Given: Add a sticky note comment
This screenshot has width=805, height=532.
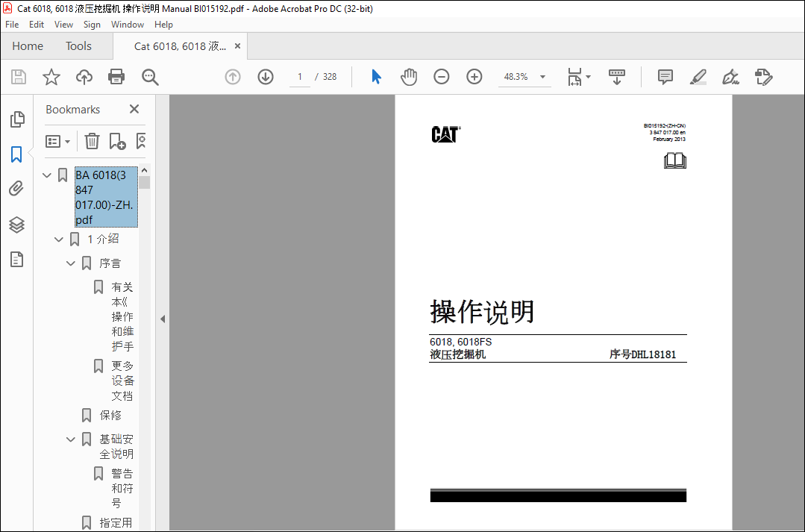Looking at the screenshot, I should click(x=665, y=77).
